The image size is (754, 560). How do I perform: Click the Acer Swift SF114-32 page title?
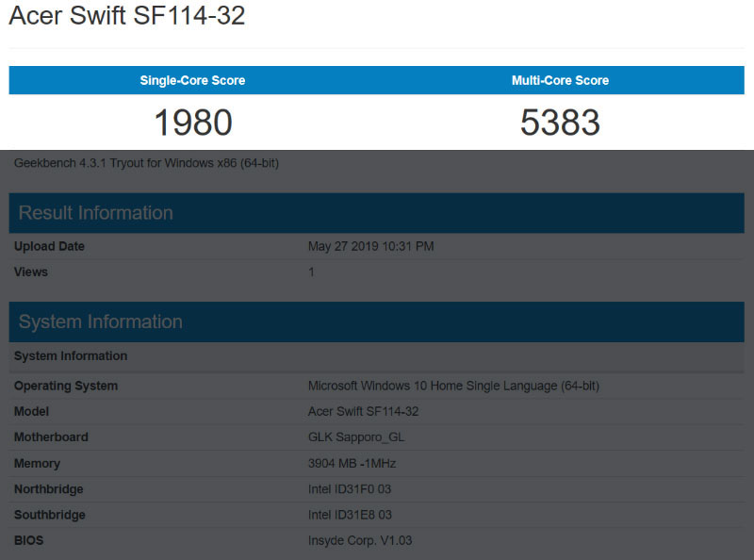[127, 16]
